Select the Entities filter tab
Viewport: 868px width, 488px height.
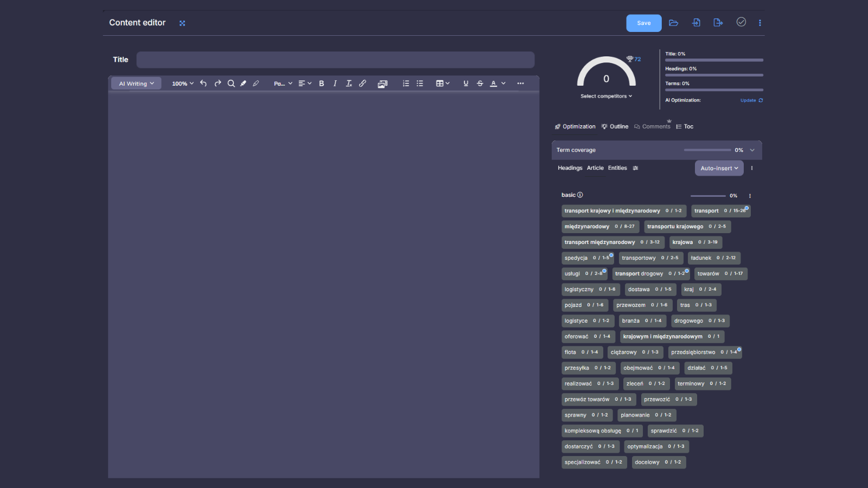(x=617, y=168)
